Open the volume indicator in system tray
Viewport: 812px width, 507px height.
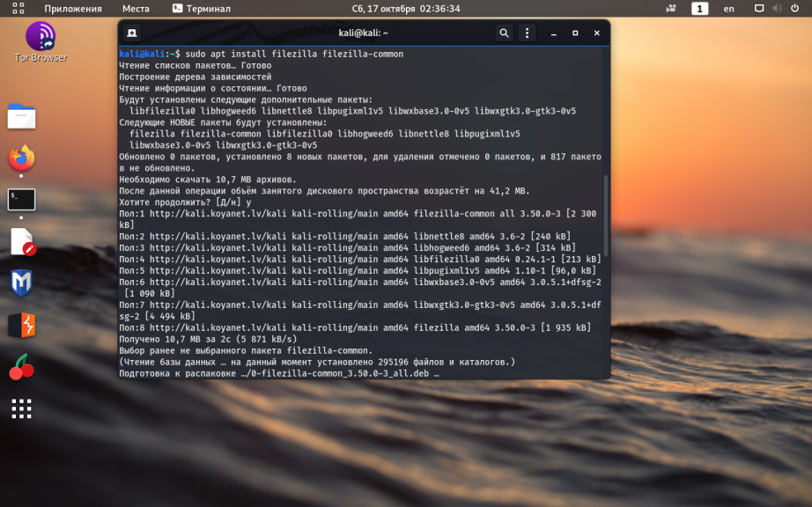(x=777, y=8)
